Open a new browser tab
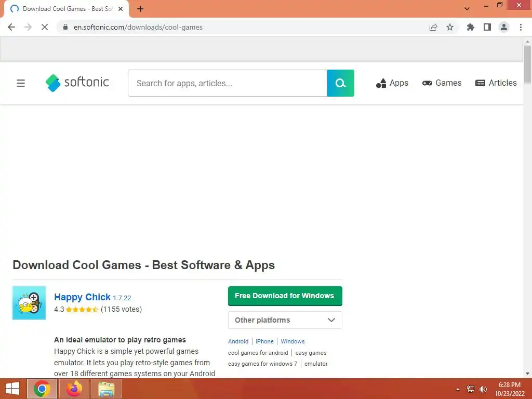This screenshot has width=532, height=399. [x=140, y=9]
